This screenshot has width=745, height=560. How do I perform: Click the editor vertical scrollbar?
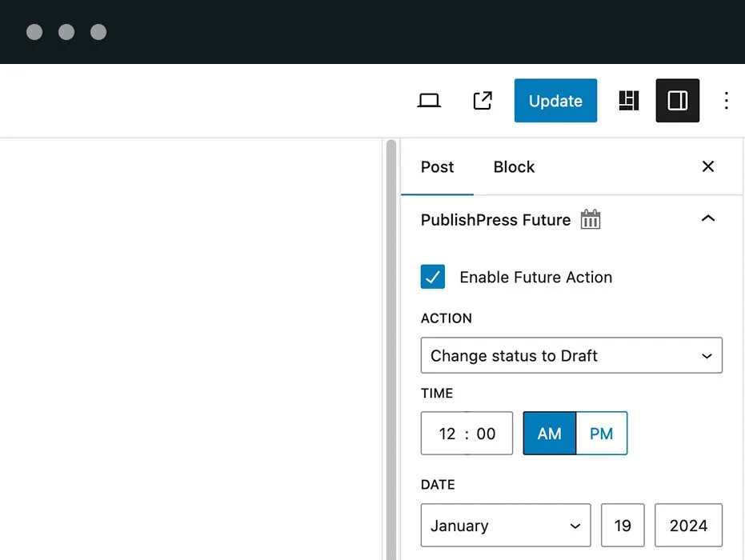391,350
